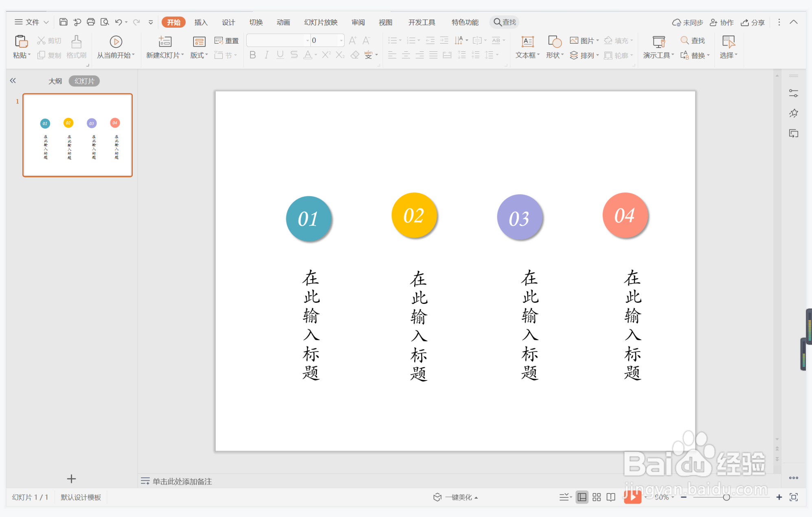The height and width of the screenshot is (517, 812).
Task: Click the 重置 reset slide icon
Action: coord(227,40)
